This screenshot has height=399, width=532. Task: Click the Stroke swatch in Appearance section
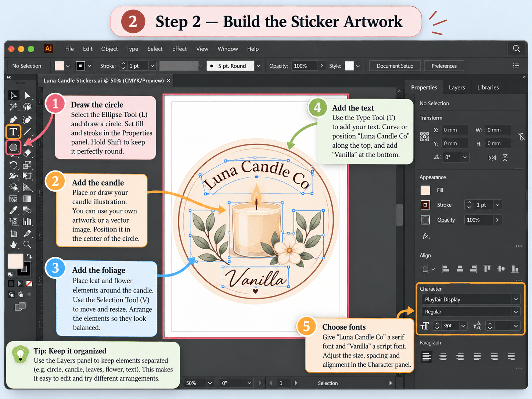coord(425,205)
